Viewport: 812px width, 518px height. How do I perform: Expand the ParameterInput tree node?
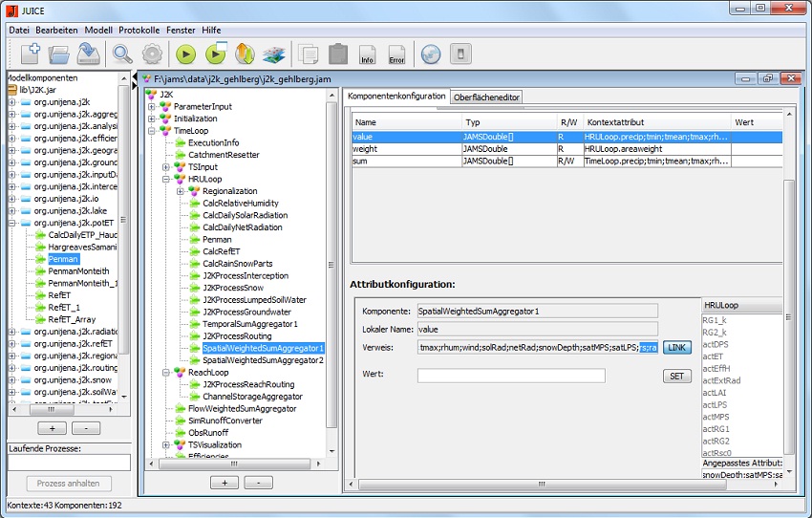151,107
